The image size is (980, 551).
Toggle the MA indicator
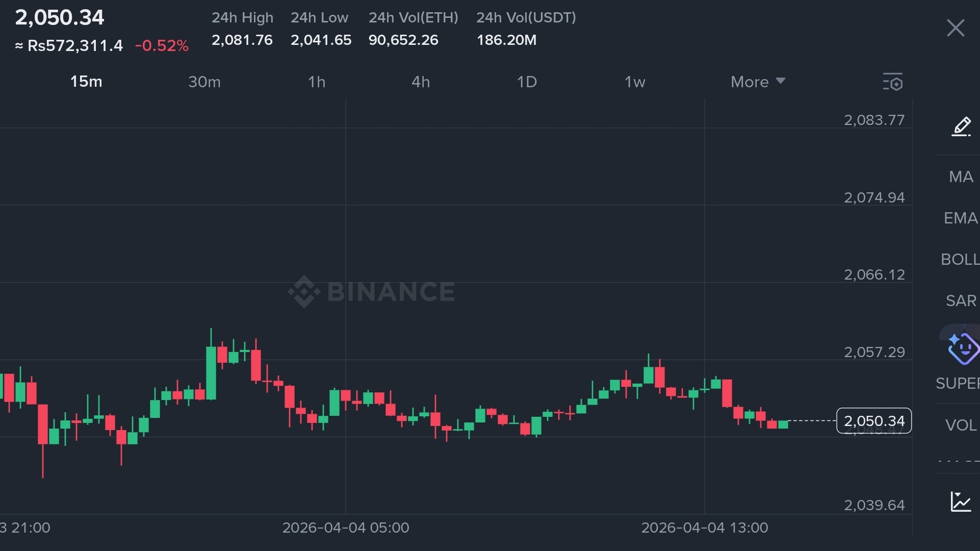pyautogui.click(x=961, y=177)
